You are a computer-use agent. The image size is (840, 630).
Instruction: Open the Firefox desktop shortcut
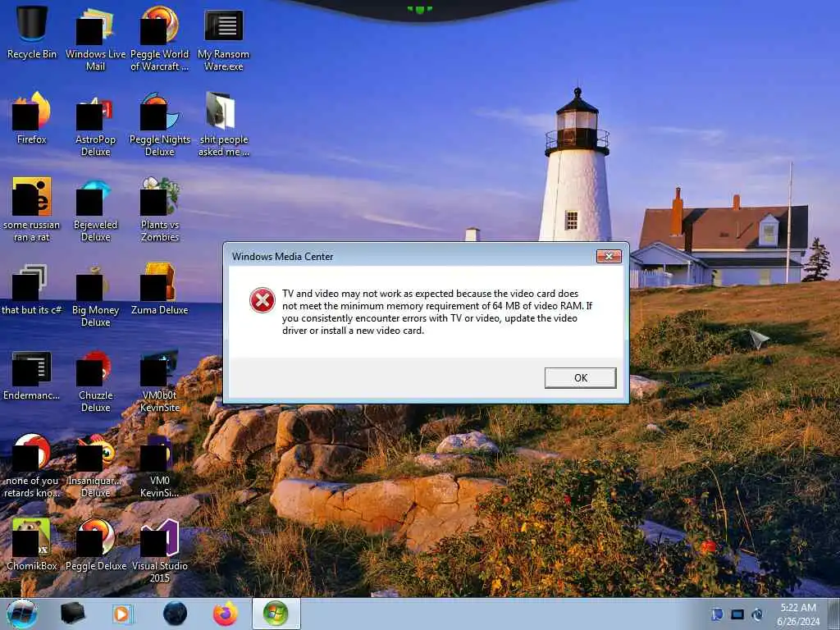(32, 118)
